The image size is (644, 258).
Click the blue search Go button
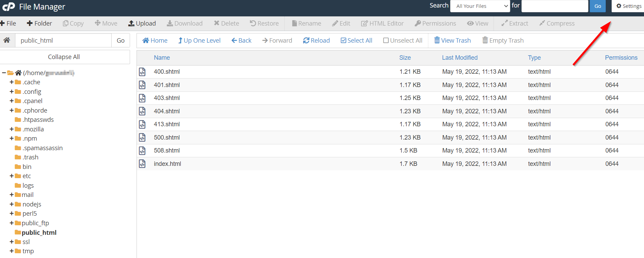point(598,6)
